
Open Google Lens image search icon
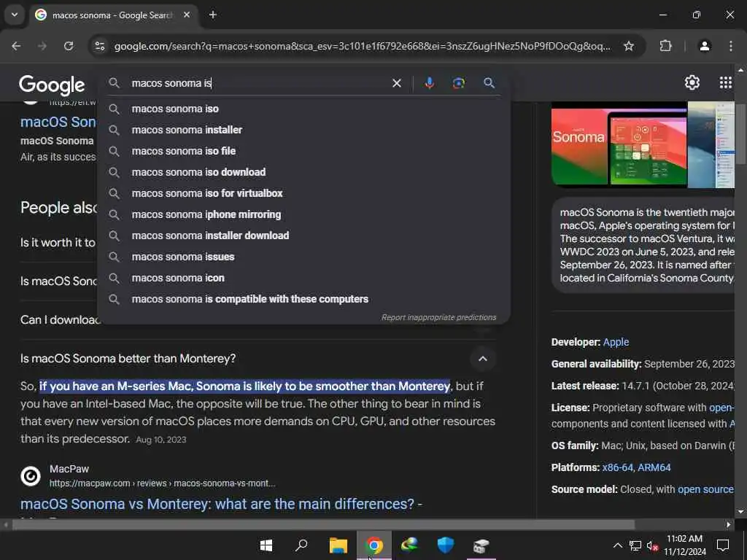(x=458, y=83)
